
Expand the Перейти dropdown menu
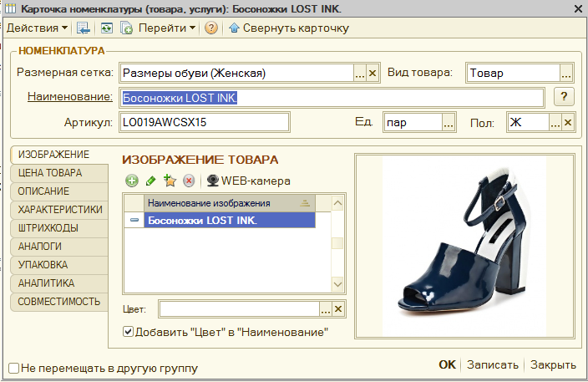click(167, 28)
